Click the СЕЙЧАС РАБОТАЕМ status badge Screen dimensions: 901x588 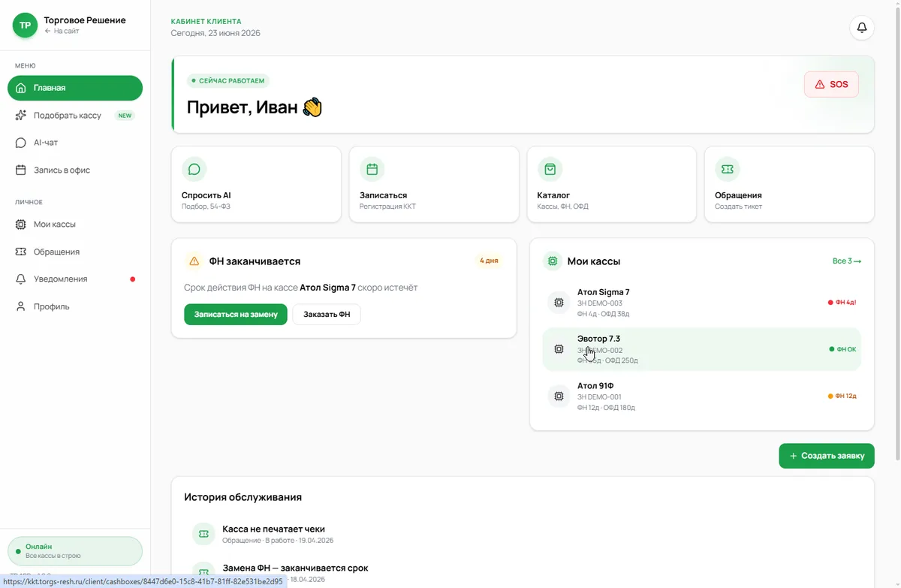(x=228, y=80)
